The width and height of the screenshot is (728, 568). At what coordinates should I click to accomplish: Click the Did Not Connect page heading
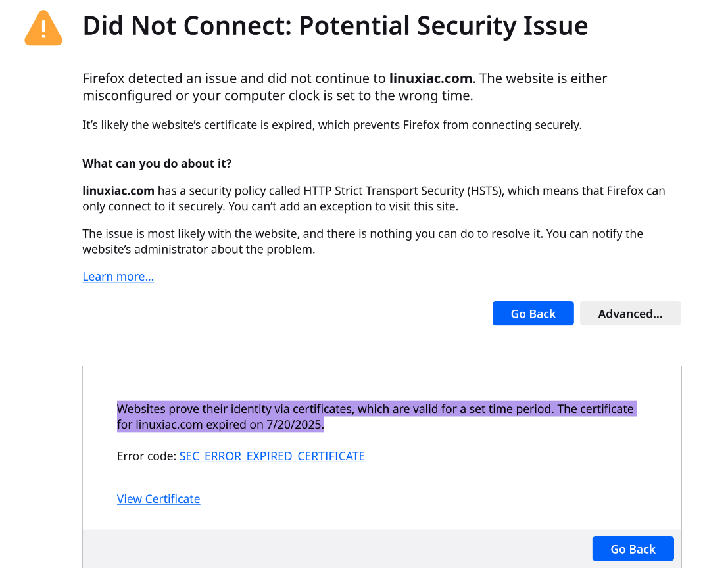pos(335,26)
